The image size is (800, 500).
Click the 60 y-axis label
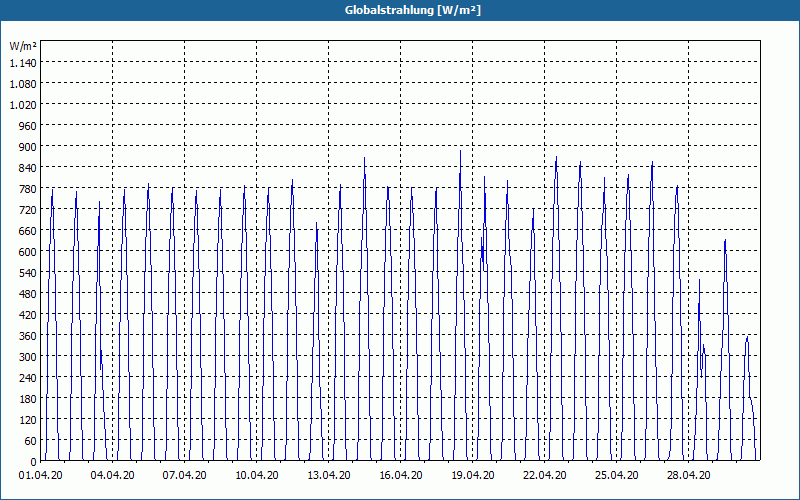[31, 441]
